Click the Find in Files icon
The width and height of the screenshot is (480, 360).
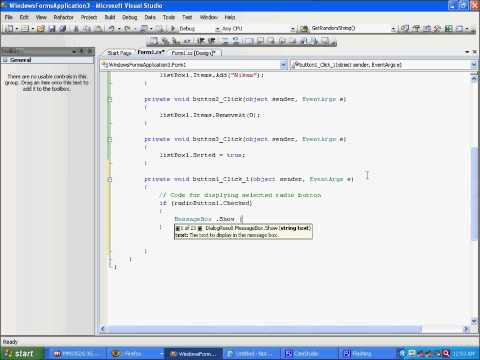click(x=304, y=29)
